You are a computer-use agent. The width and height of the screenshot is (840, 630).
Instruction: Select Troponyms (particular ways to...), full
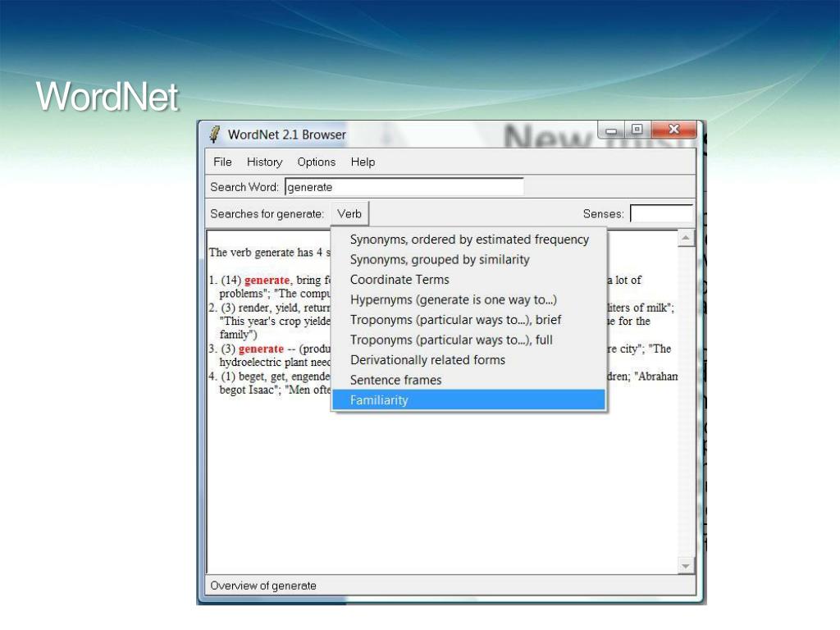click(469, 340)
